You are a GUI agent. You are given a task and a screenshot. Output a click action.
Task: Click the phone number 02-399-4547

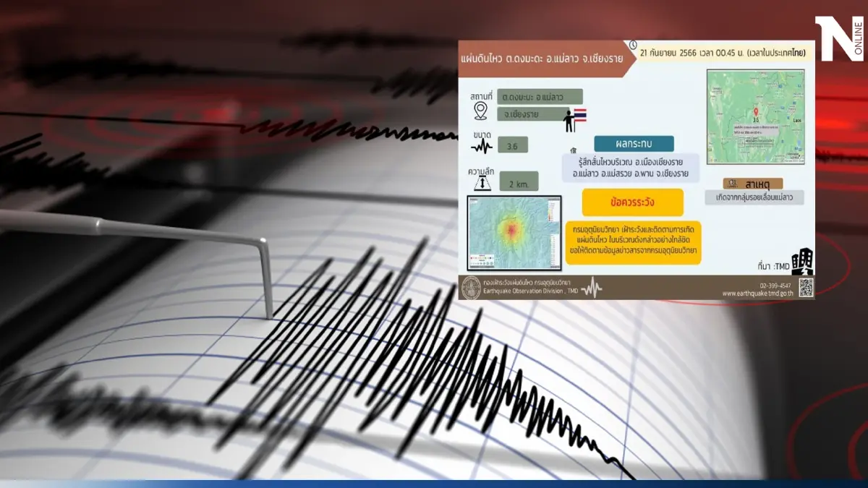click(x=775, y=285)
